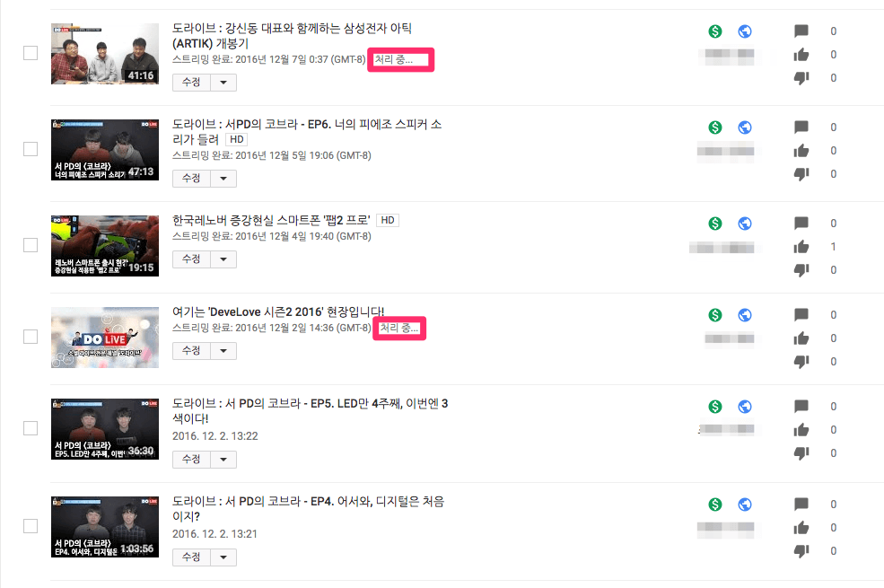Open EP5 LED만 4주째 video title link
884x588 pixels.
coord(310,411)
